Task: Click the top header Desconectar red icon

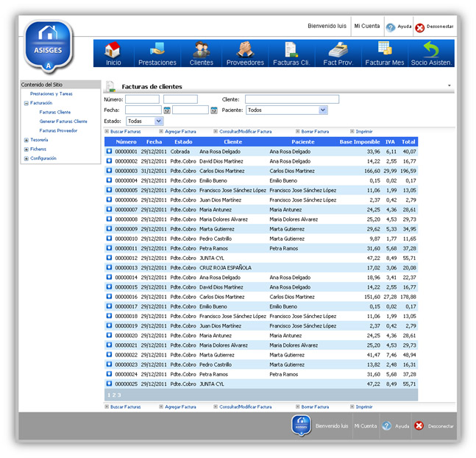Action: tap(420, 27)
